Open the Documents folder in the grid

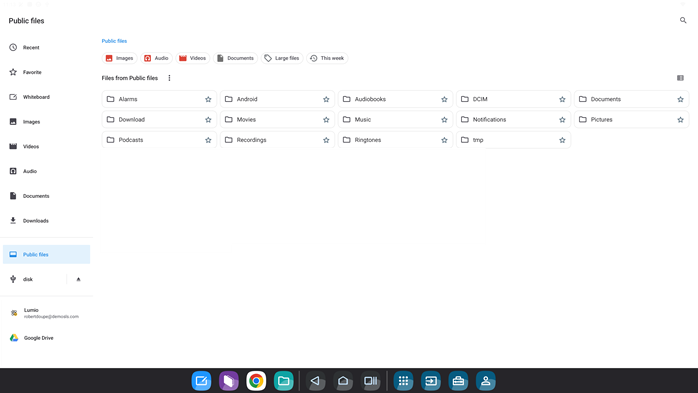(631, 99)
